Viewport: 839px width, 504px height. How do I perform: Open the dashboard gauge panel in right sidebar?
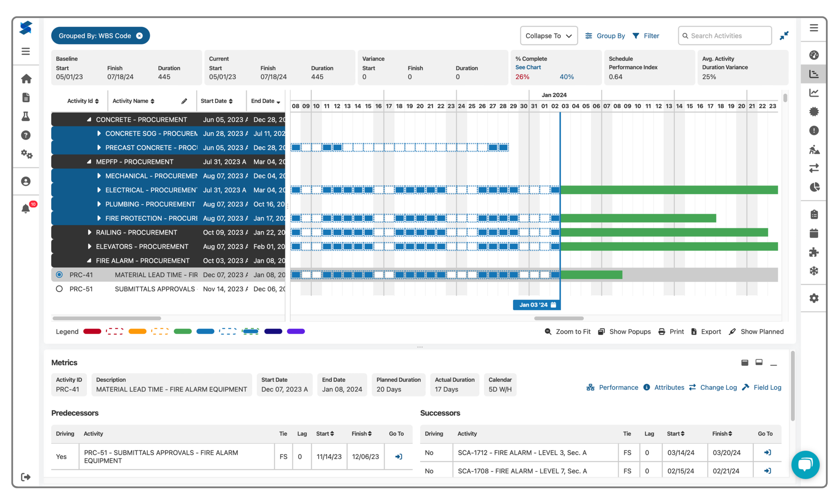pos(814,55)
